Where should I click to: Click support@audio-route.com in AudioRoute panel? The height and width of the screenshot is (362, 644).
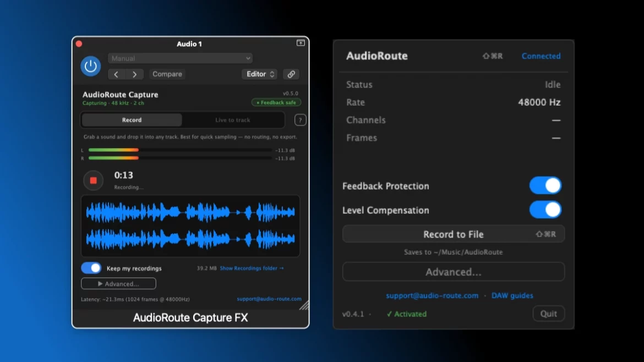pyautogui.click(x=432, y=295)
